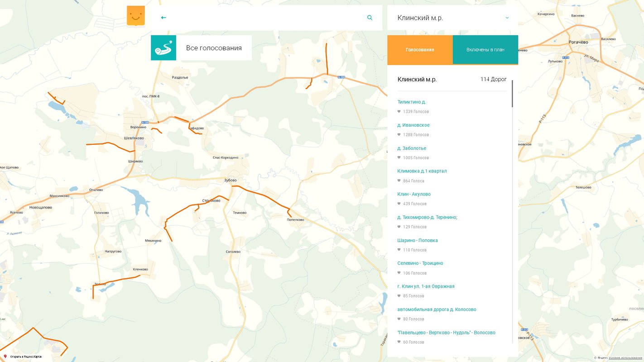
Task: Open the Тиликтино д. road entry
Action: click(412, 102)
